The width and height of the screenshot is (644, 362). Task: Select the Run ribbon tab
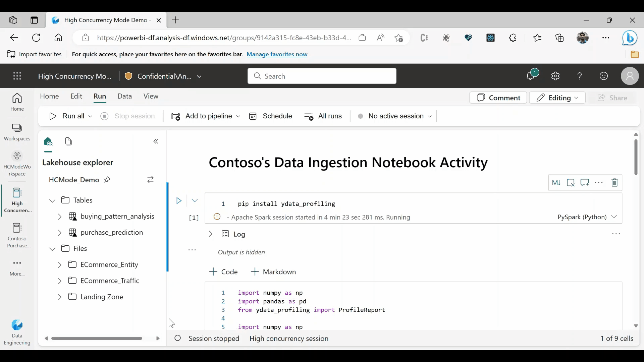(x=100, y=96)
